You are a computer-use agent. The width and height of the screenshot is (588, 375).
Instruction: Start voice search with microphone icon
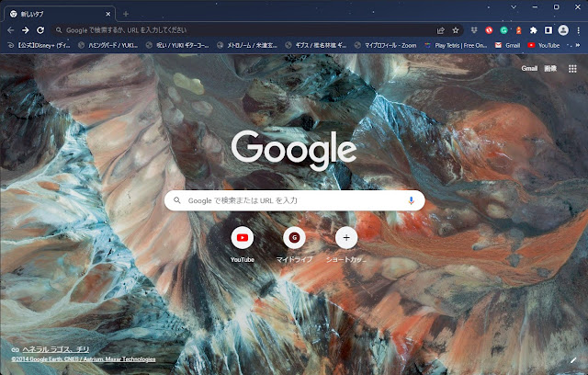coord(411,200)
